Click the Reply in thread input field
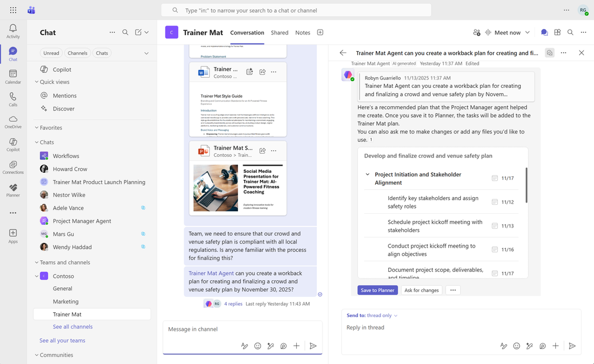Image resolution: width=594 pixels, height=364 pixels. (x=416, y=327)
